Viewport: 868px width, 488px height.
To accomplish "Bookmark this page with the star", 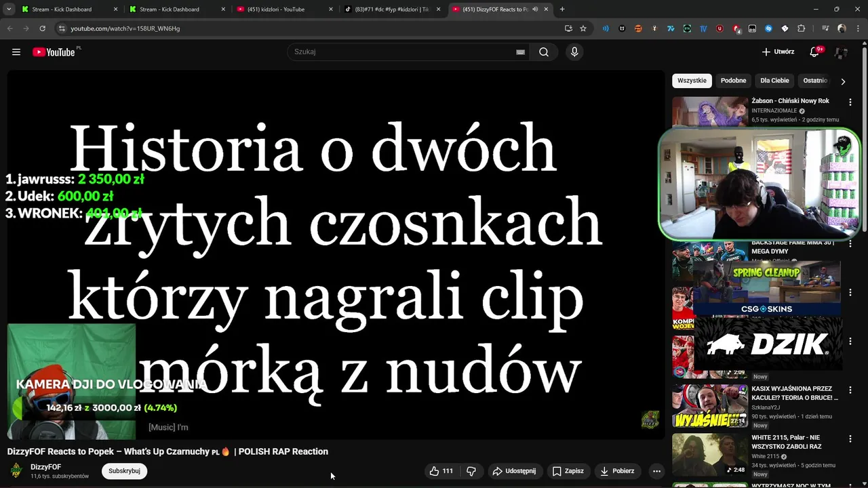I will click(x=583, y=28).
